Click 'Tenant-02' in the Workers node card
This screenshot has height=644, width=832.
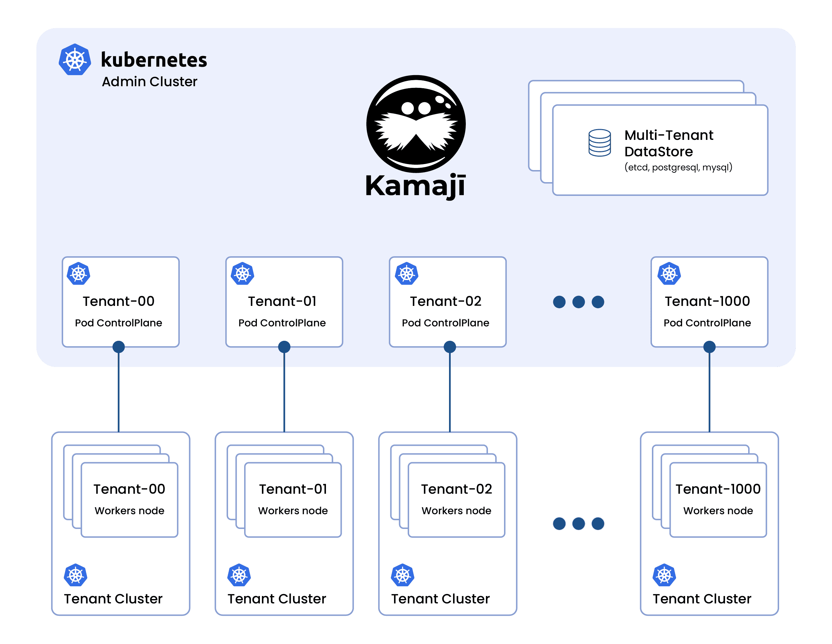click(x=457, y=489)
